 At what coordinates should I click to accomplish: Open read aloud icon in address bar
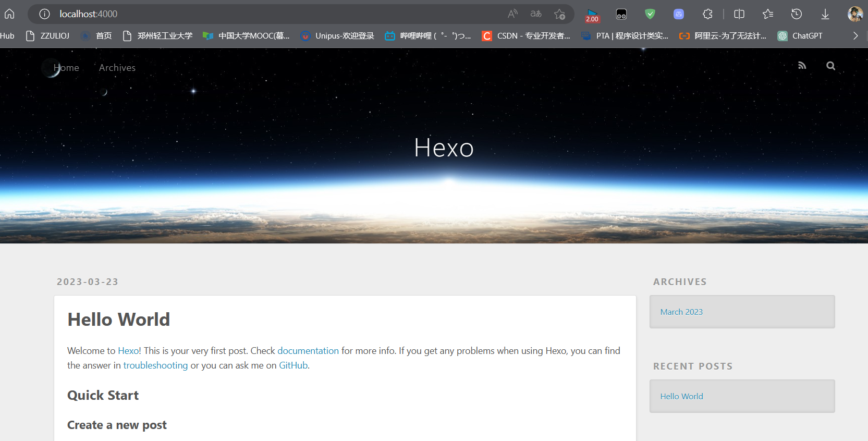click(x=513, y=14)
